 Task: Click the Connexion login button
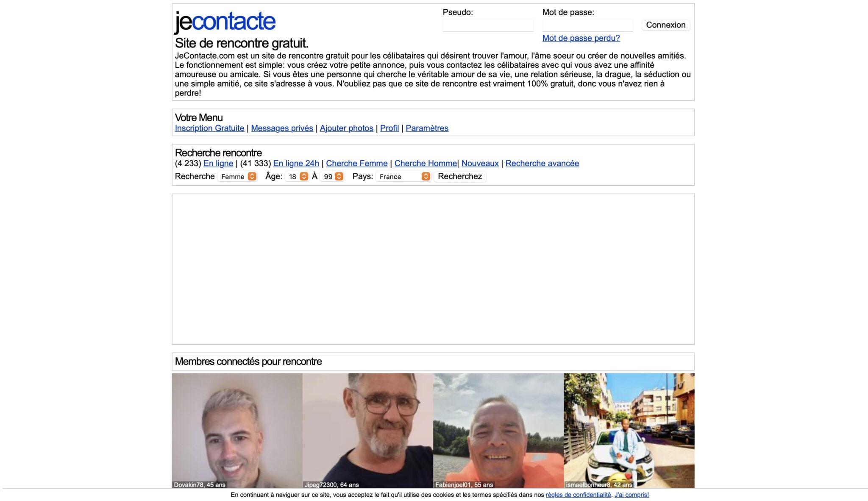tap(665, 25)
